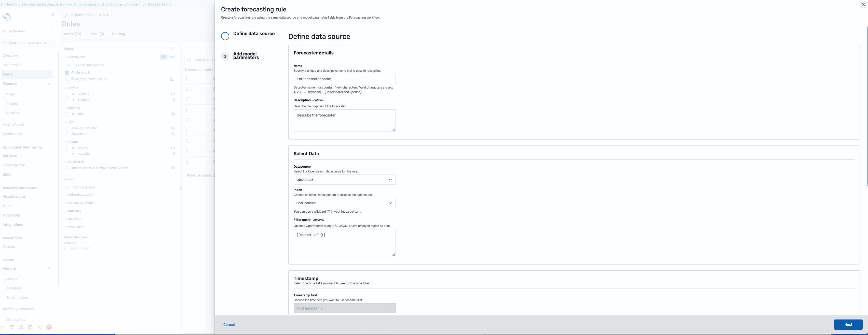Open Find indices combo box
The height and width of the screenshot is (335, 868).
(x=344, y=203)
